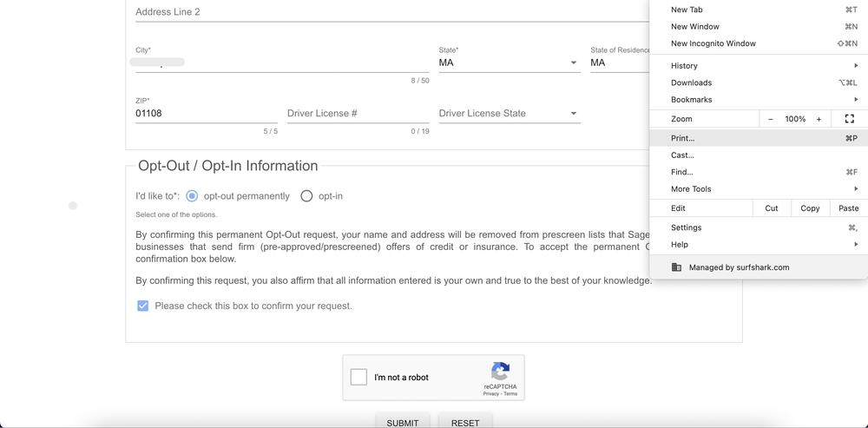Select Print... in the menu
Image resolution: width=868 pixels, height=428 pixels.
coord(759,138)
